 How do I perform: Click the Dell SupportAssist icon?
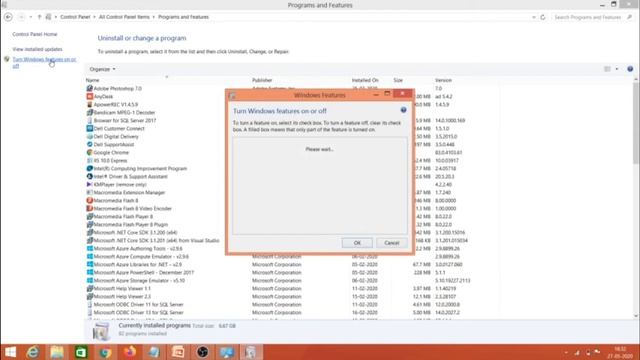pyautogui.click(x=89, y=144)
